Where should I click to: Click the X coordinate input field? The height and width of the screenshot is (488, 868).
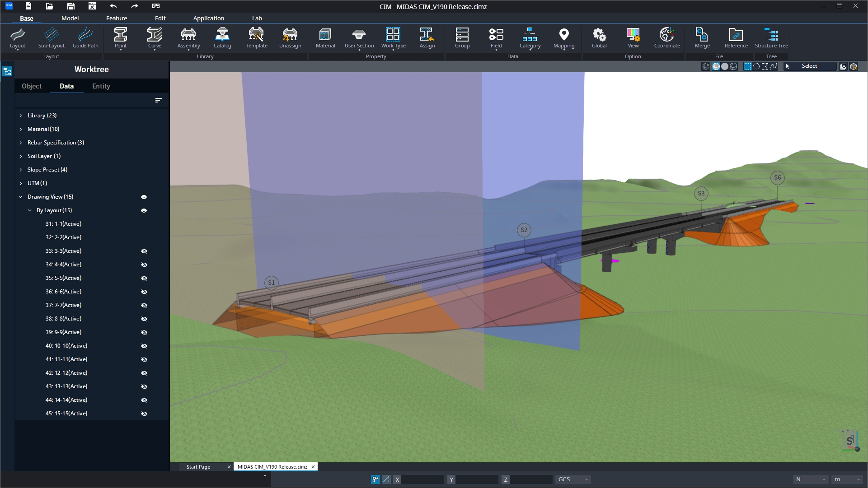pos(422,479)
